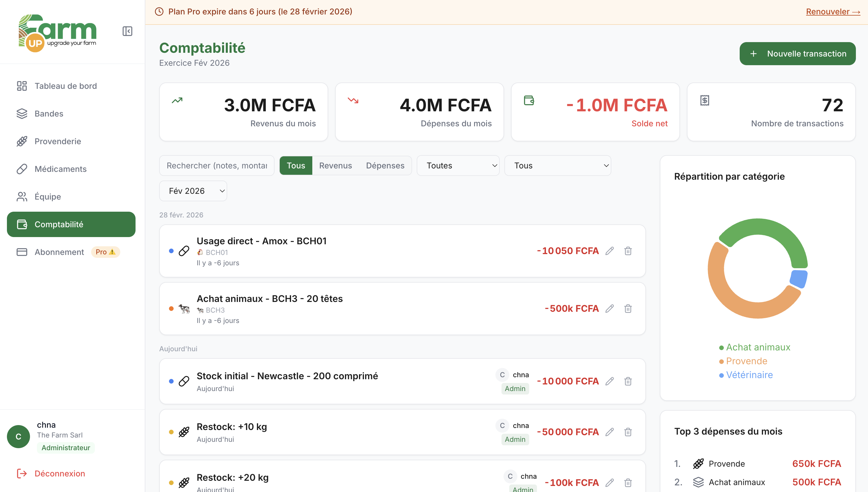
Task: Select the Bandes section in the sidebar
Action: [22, 114]
